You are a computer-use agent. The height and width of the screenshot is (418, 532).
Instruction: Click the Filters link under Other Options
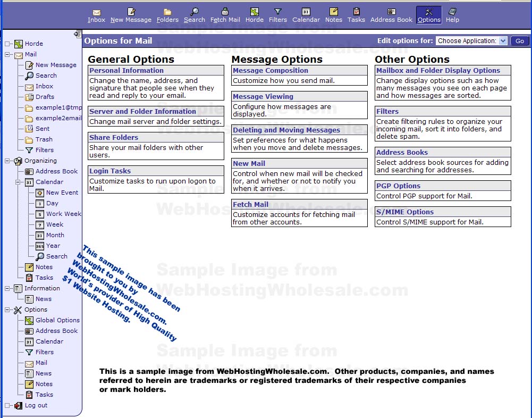(387, 111)
